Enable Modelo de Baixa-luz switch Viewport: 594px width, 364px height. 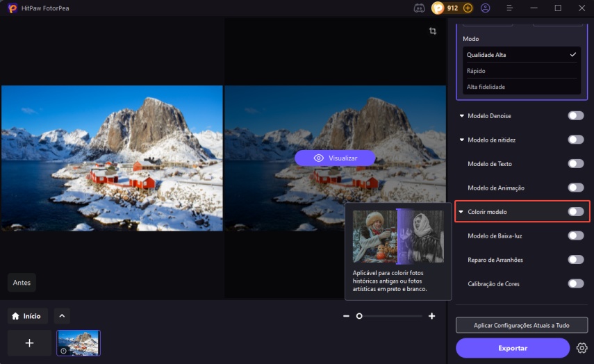[x=576, y=235]
